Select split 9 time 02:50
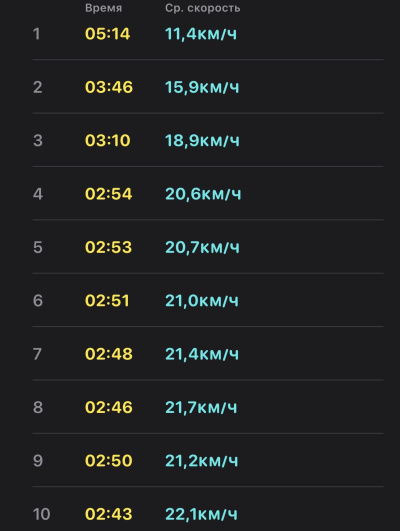Viewport: 400px width, 531px height. (108, 461)
